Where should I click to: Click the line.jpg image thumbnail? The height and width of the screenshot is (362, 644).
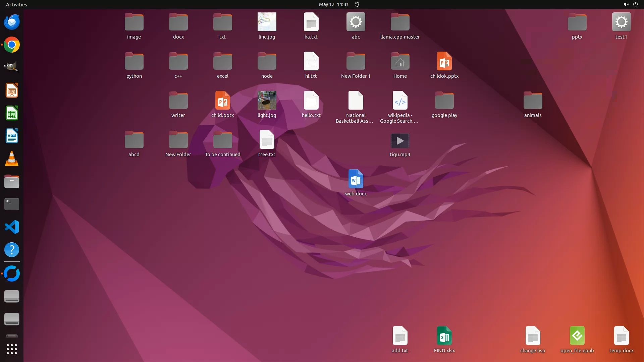click(267, 22)
